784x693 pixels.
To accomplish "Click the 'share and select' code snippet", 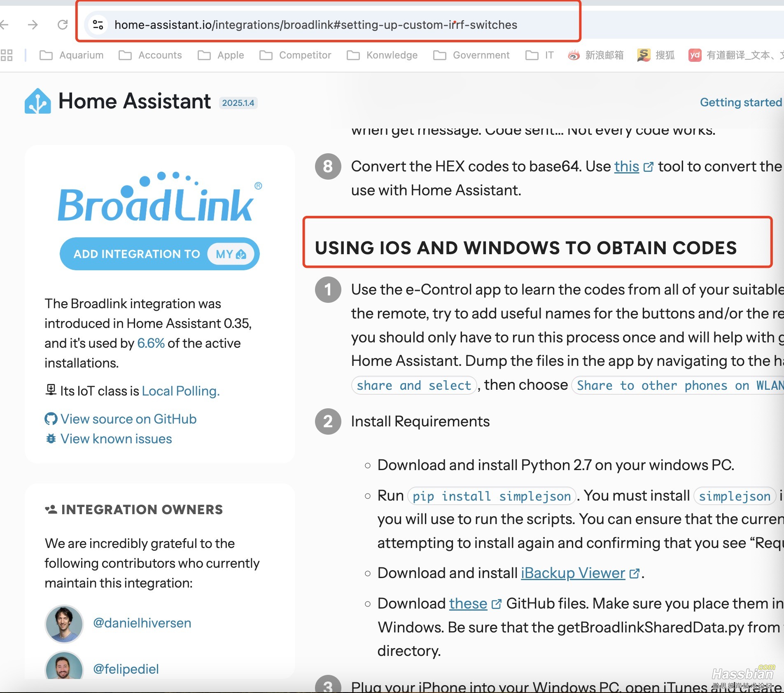I will pyautogui.click(x=414, y=386).
